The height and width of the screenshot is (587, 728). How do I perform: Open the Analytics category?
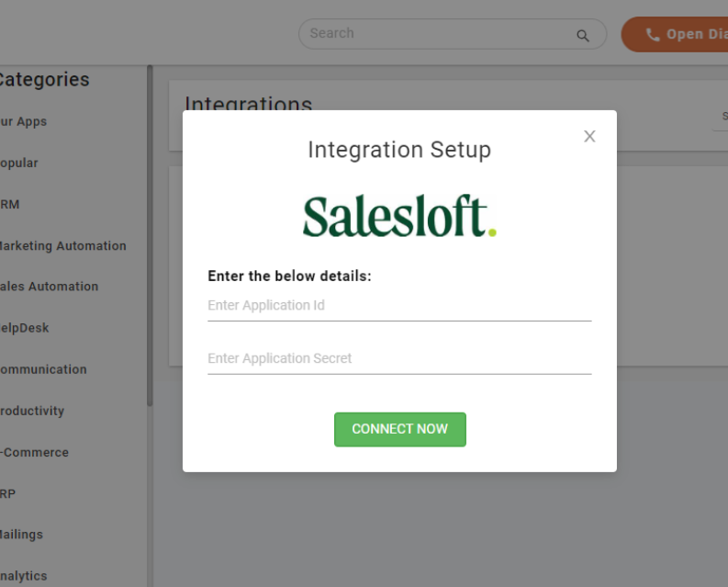pyautogui.click(x=24, y=576)
